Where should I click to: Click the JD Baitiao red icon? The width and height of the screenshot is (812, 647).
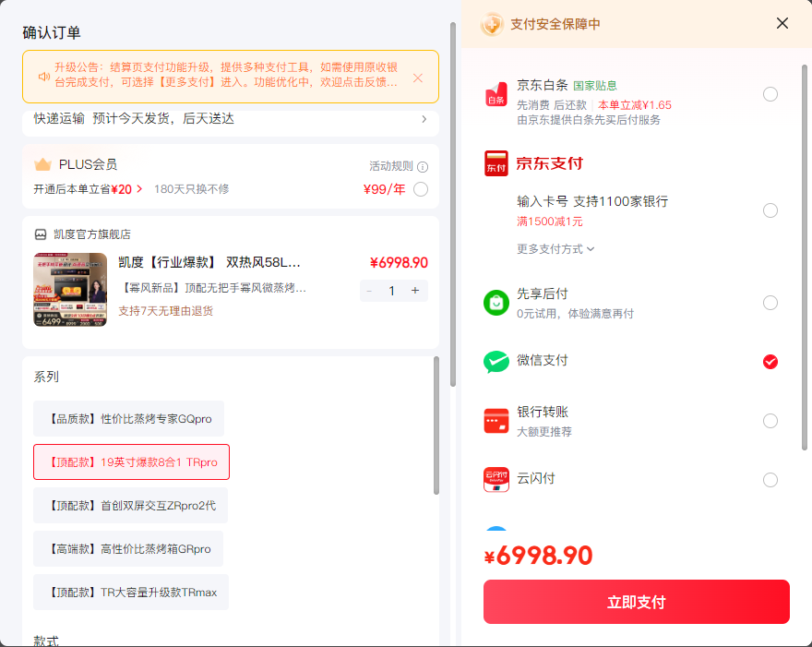pyautogui.click(x=496, y=94)
